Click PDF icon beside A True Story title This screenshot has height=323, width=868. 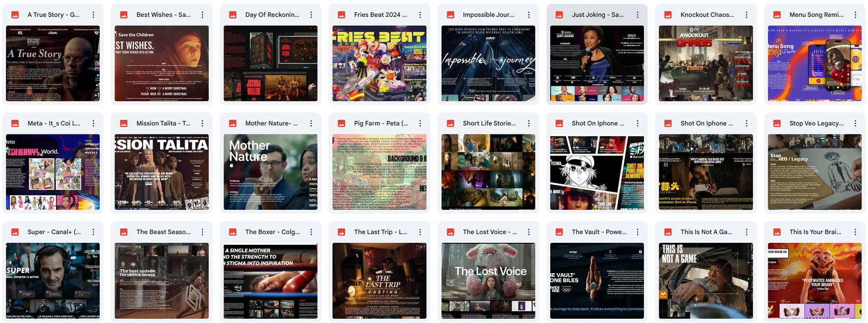click(x=15, y=15)
